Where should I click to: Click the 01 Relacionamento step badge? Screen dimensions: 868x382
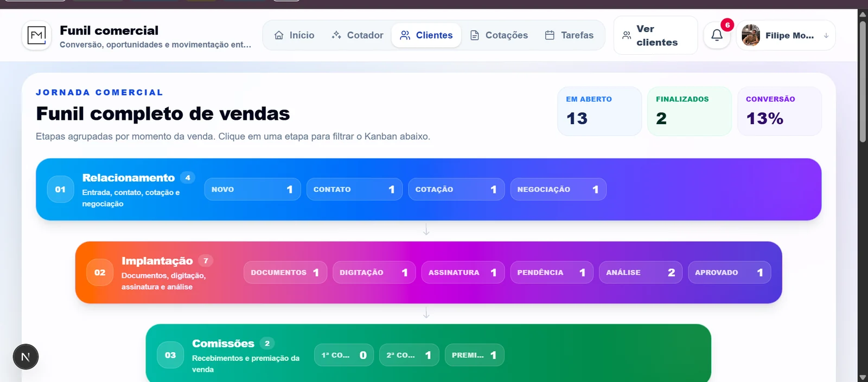point(60,189)
